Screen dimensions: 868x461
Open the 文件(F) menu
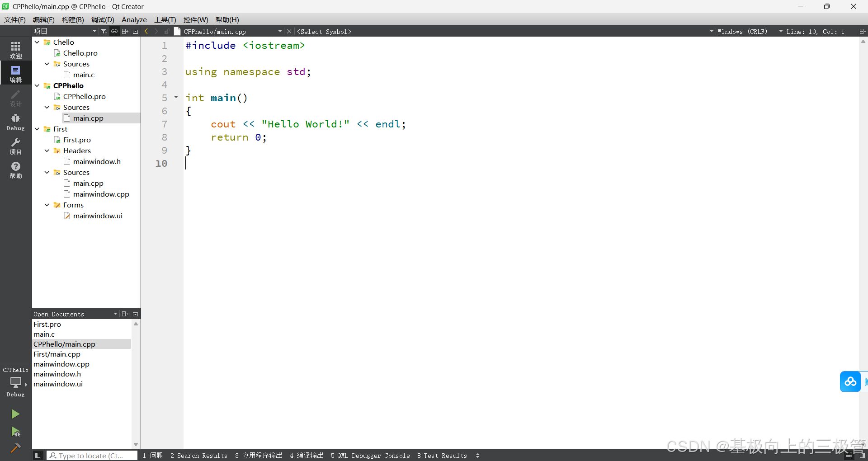pyautogui.click(x=15, y=19)
